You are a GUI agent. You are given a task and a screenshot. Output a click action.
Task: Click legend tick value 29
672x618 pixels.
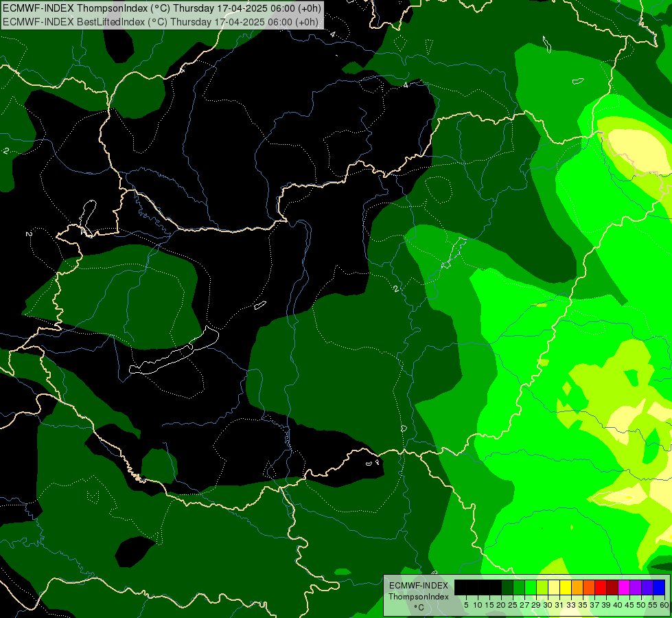[x=536, y=605]
